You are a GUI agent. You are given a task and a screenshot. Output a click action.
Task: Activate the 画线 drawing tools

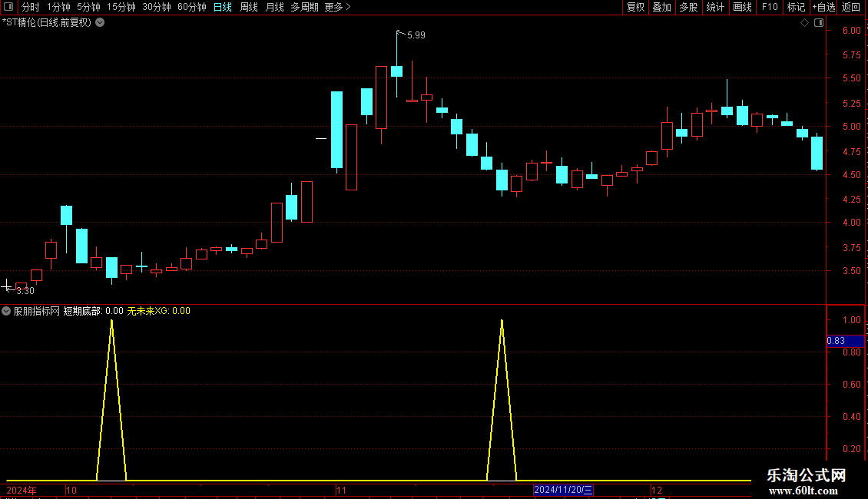point(742,7)
